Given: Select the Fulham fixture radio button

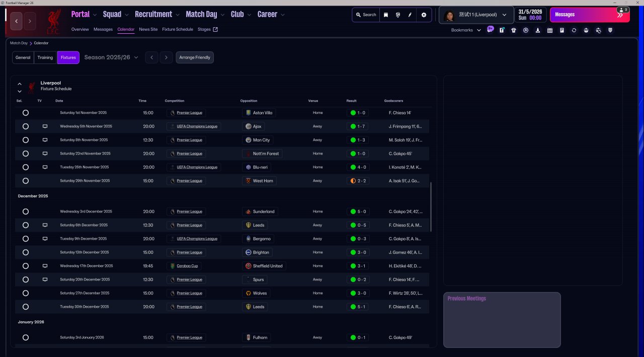Looking at the screenshot, I should [26, 337].
